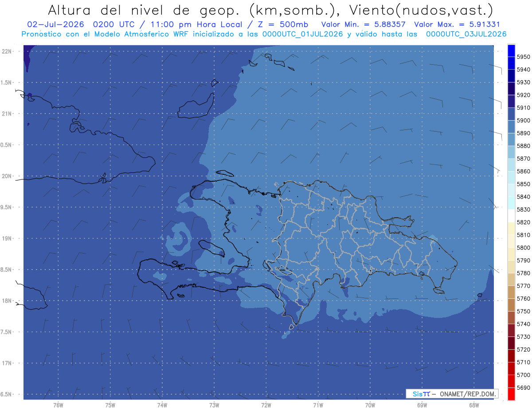Click the '69W' longitude label

click(422, 405)
